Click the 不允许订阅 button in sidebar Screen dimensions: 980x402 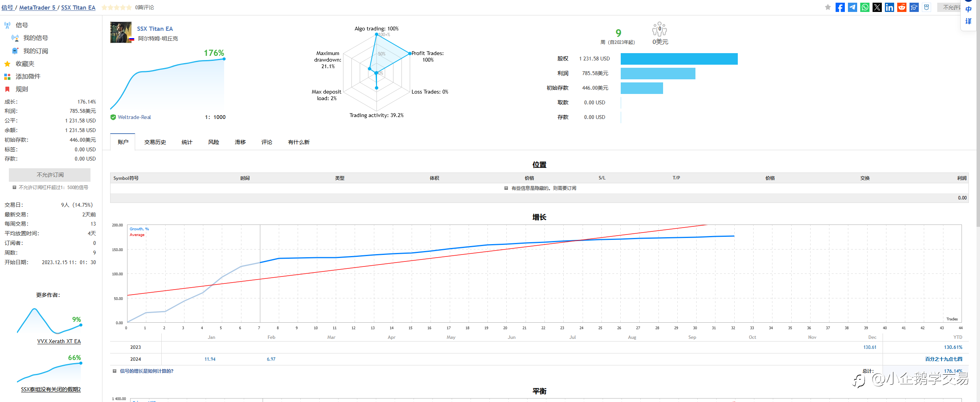(50, 175)
